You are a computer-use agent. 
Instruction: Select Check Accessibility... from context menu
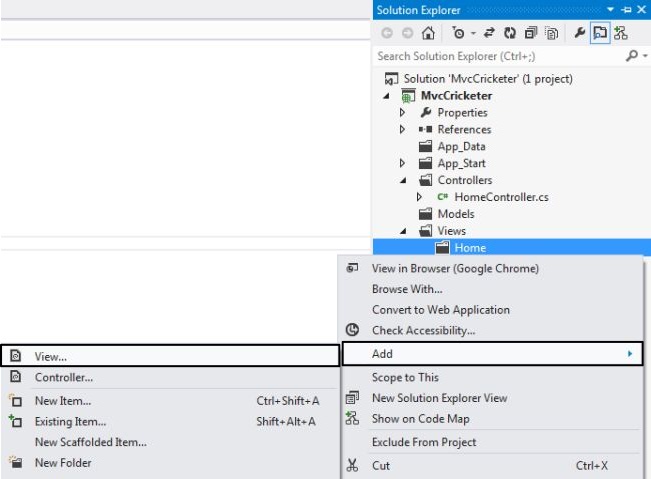pyautogui.click(x=423, y=330)
